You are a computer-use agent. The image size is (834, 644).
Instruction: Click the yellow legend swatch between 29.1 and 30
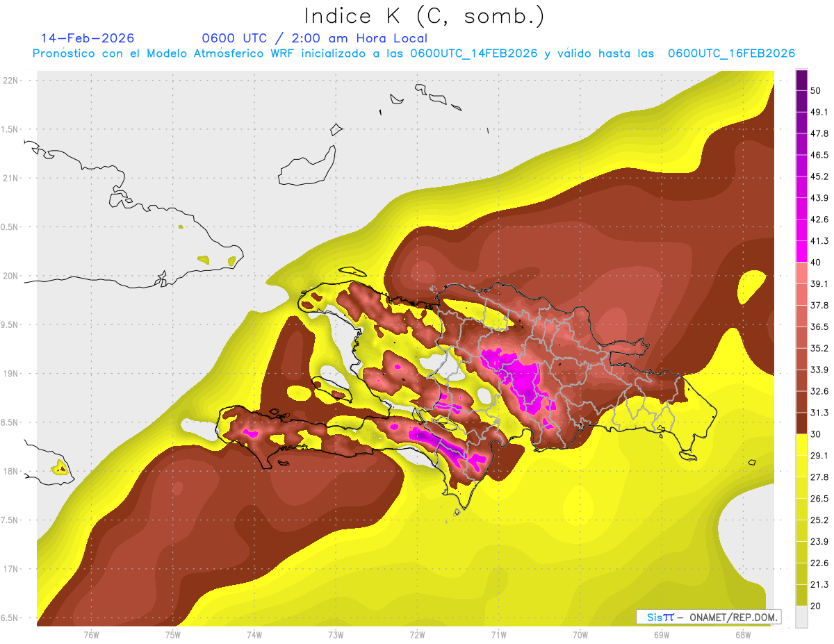(801, 445)
